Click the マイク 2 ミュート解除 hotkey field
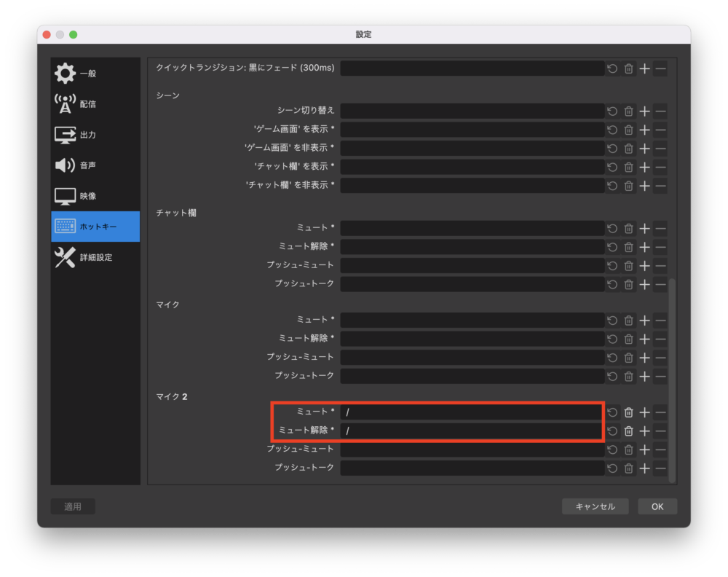 pyautogui.click(x=472, y=431)
